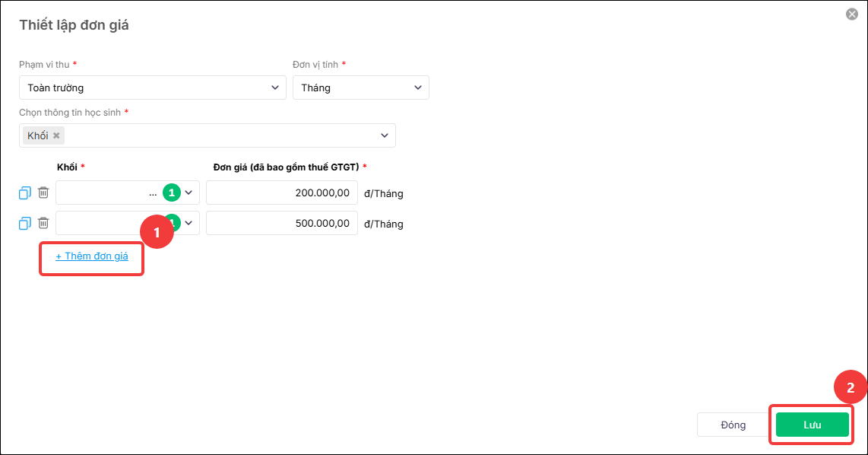
Task: Click the Đóng button
Action: (x=733, y=425)
